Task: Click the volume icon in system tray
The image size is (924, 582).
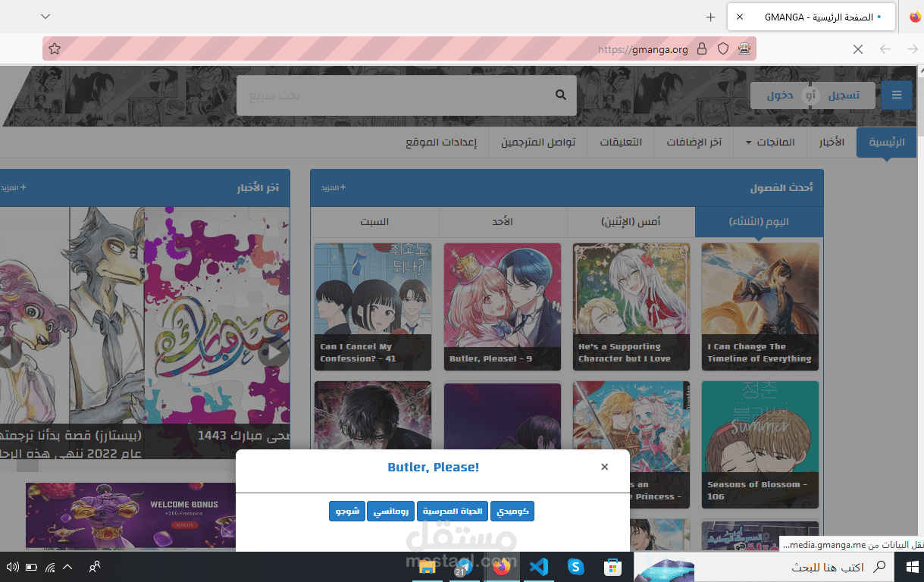Action: pyautogui.click(x=12, y=567)
